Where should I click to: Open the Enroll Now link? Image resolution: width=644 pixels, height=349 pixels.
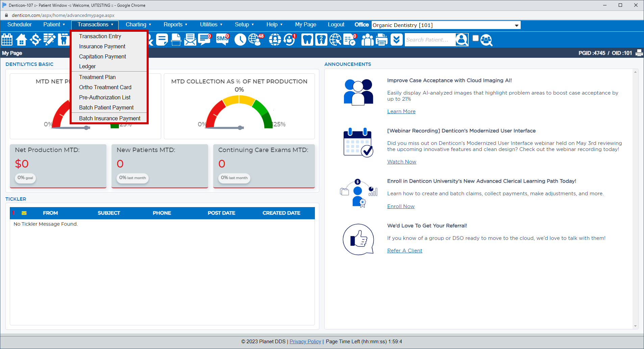pos(401,206)
